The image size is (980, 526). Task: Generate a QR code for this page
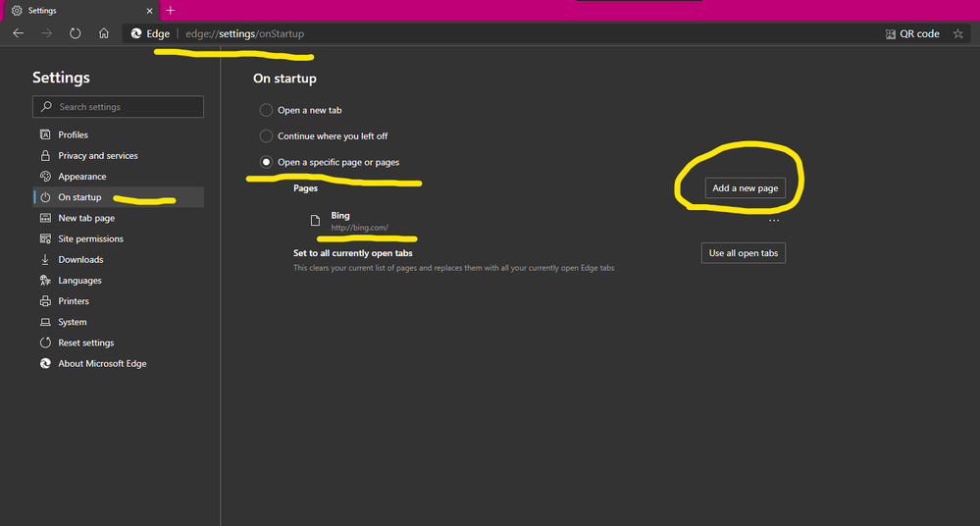pyautogui.click(x=912, y=33)
